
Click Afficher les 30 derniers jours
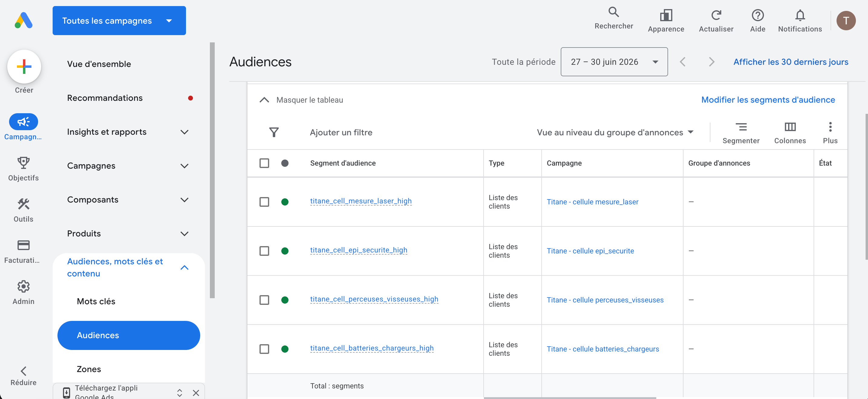point(791,62)
